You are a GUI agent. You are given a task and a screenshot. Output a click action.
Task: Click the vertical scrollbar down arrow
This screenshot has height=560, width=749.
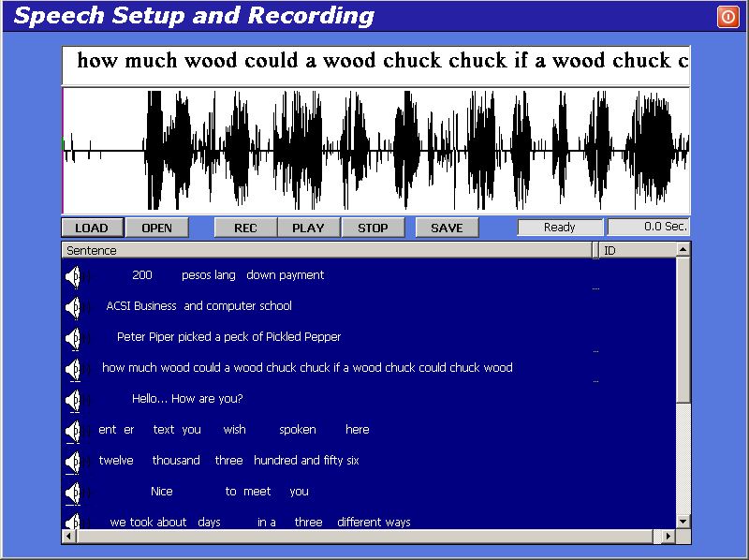coord(683,522)
